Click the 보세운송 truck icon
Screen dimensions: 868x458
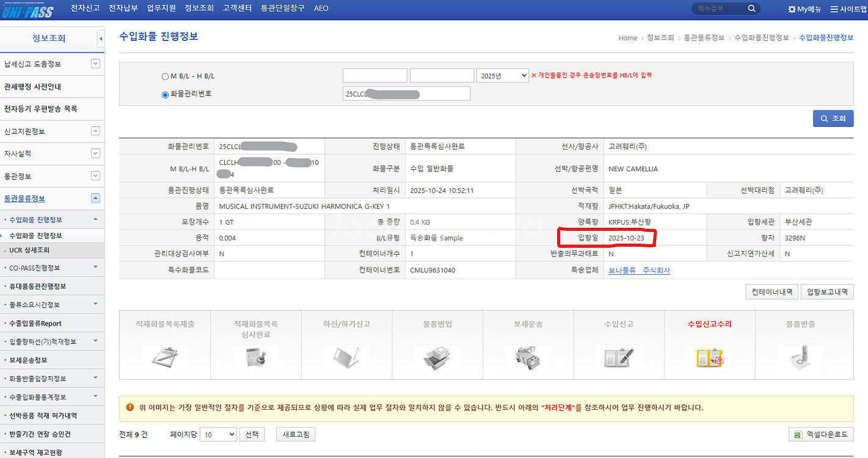(x=528, y=356)
